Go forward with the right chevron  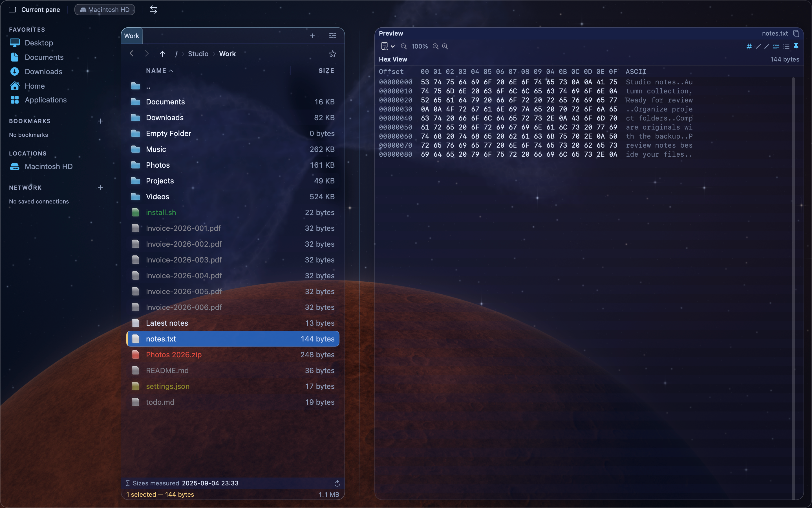pos(147,54)
